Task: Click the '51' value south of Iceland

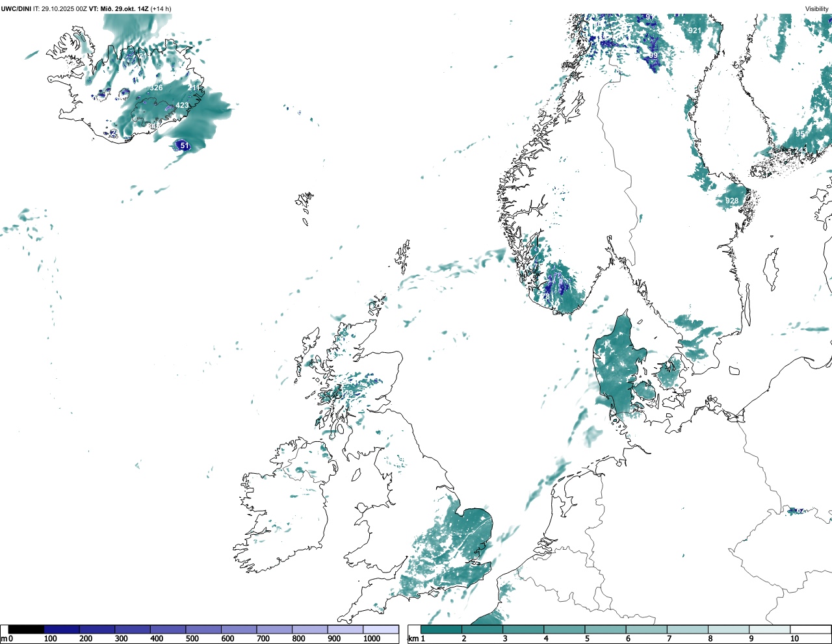Action: pyautogui.click(x=185, y=146)
